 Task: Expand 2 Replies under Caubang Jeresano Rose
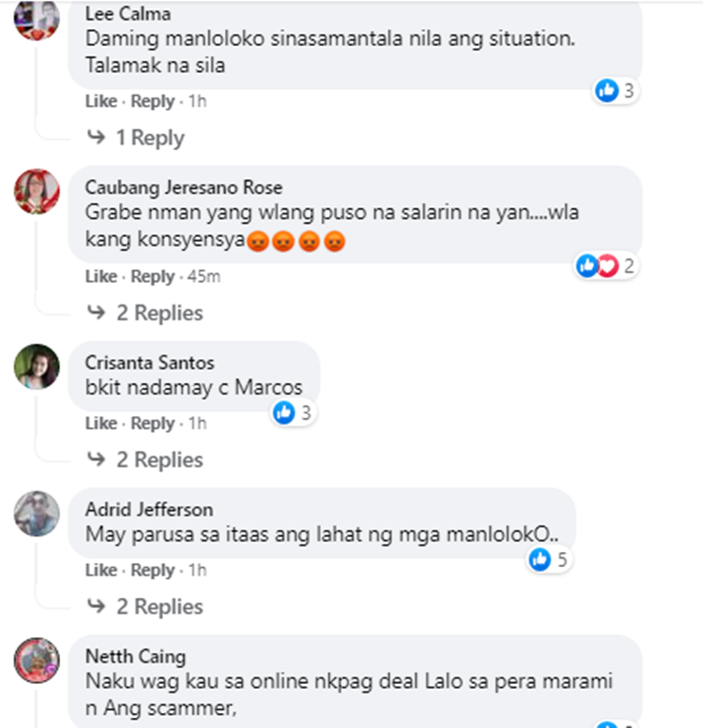pos(145,312)
